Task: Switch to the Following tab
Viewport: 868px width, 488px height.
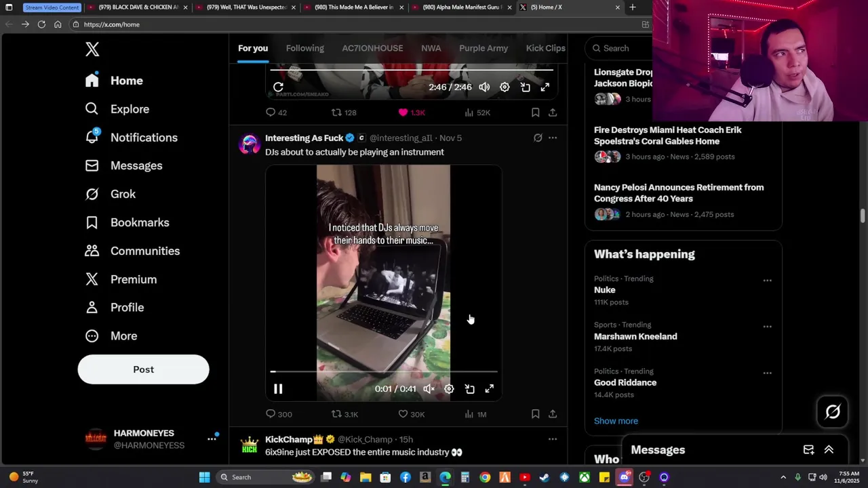Action: pyautogui.click(x=304, y=48)
